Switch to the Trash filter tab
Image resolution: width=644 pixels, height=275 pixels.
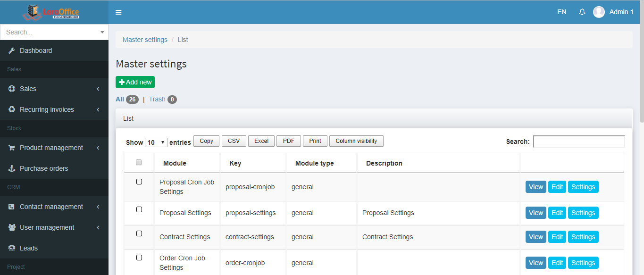157,99
